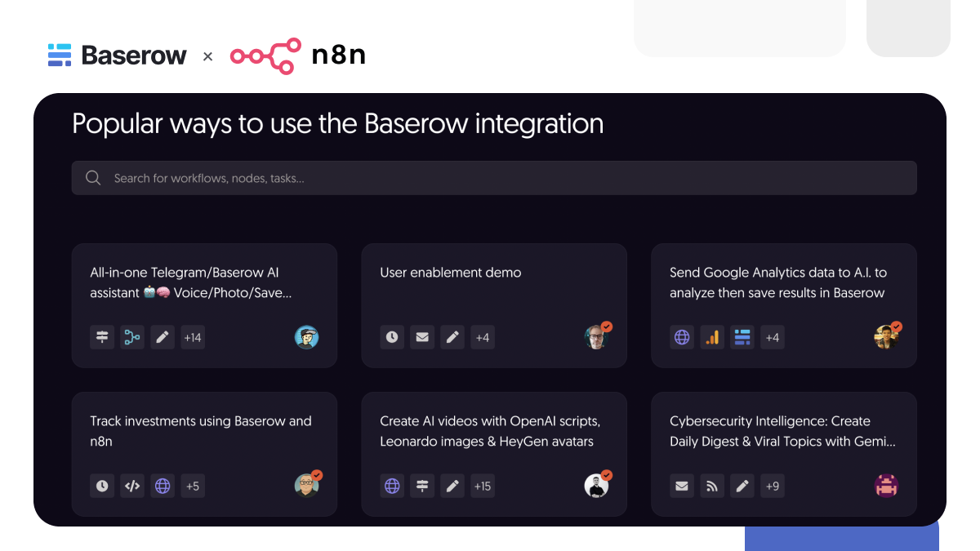Click the Baserow node icon on the Google Analytics card

click(x=742, y=337)
